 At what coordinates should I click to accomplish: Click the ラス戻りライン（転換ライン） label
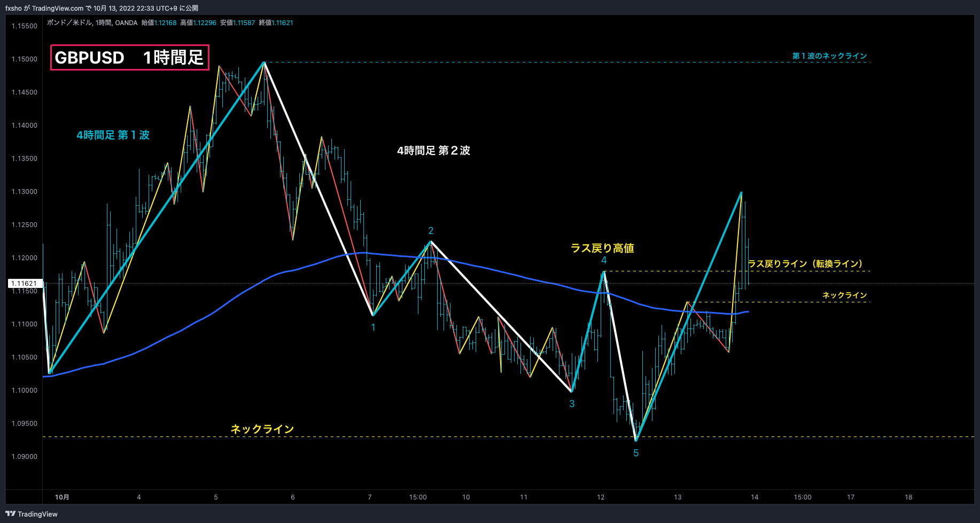pyautogui.click(x=805, y=263)
